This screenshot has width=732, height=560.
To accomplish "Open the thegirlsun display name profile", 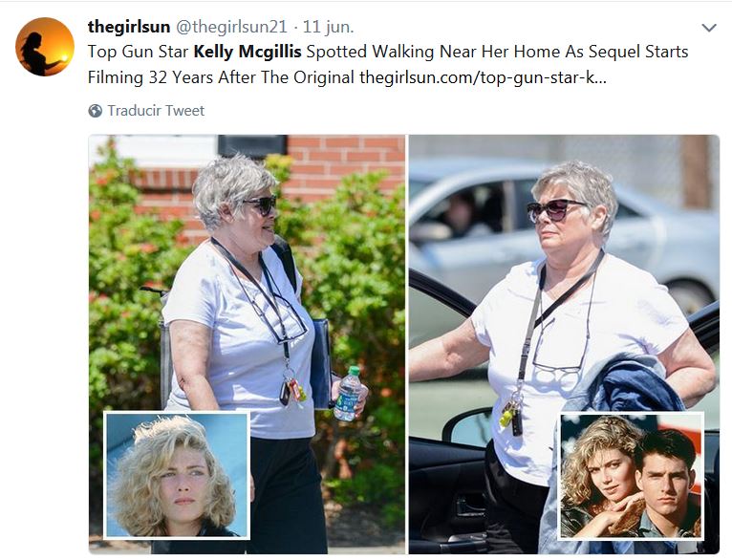I will pyautogui.click(x=129, y=27).
